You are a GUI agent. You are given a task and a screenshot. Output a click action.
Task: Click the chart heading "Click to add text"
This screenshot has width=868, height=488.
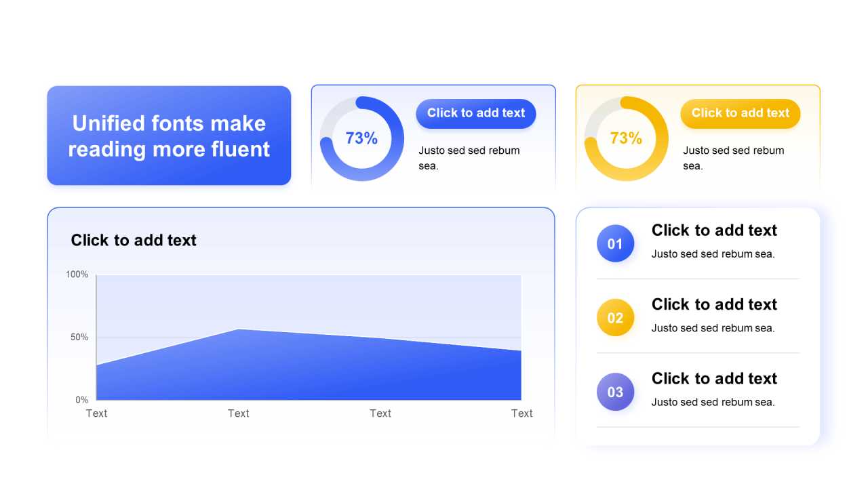pos(134,240)
